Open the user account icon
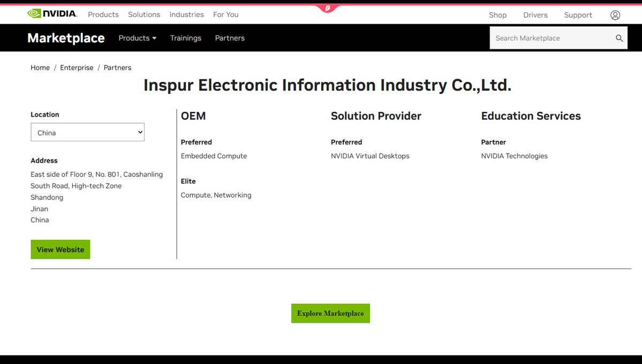The image size is (642, 364). pyautogui.click(x=615, y=15)
